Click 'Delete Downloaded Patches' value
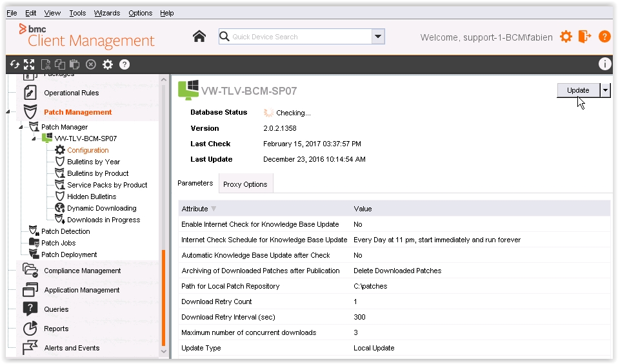Viewport: 618px width, 364px height. 397,271
